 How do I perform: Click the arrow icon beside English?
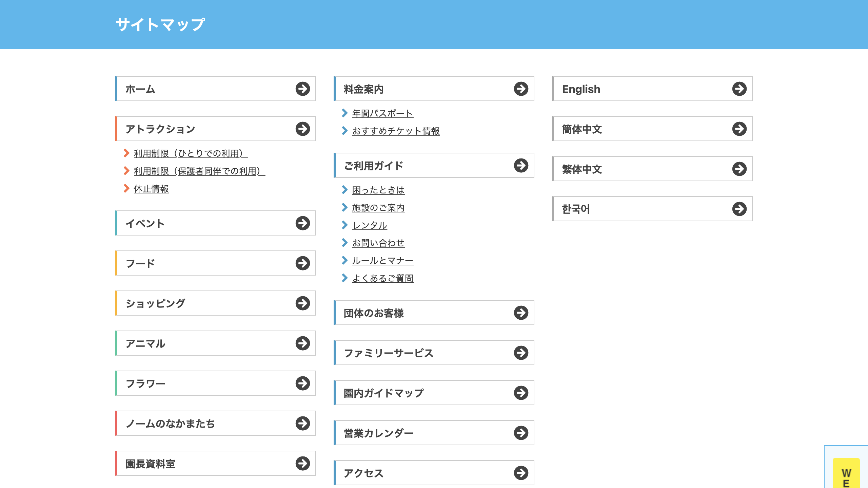(x=739, y=89)
